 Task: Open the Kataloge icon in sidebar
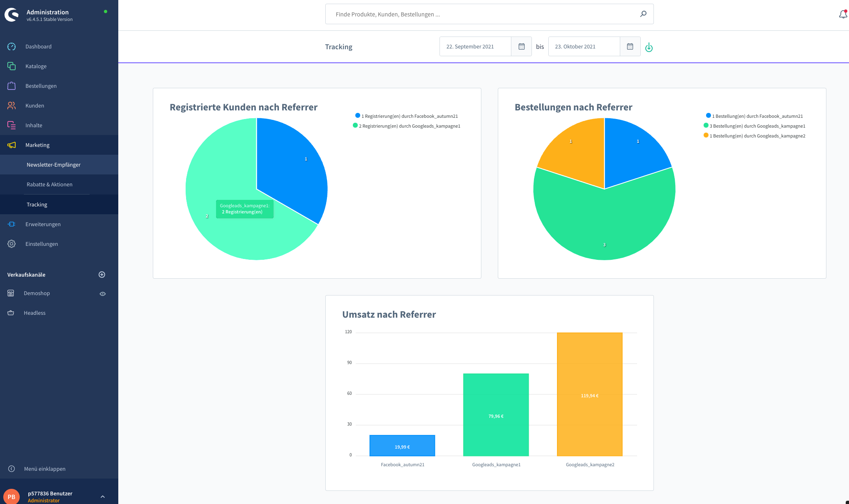12,66
